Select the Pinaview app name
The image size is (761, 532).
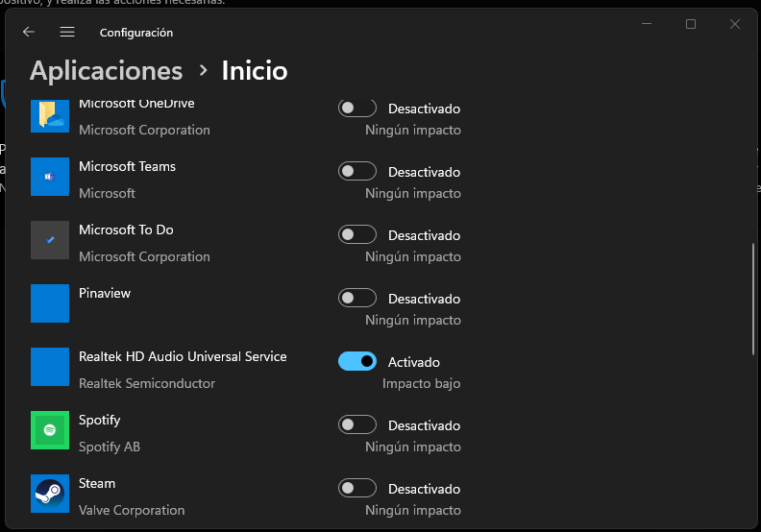coord(105,294)
